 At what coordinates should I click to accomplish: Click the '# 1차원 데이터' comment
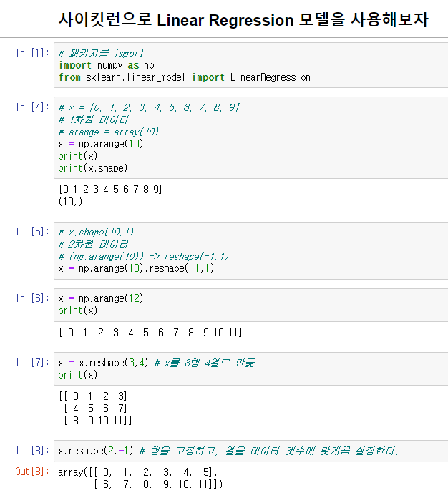click(x=93, y=119)
